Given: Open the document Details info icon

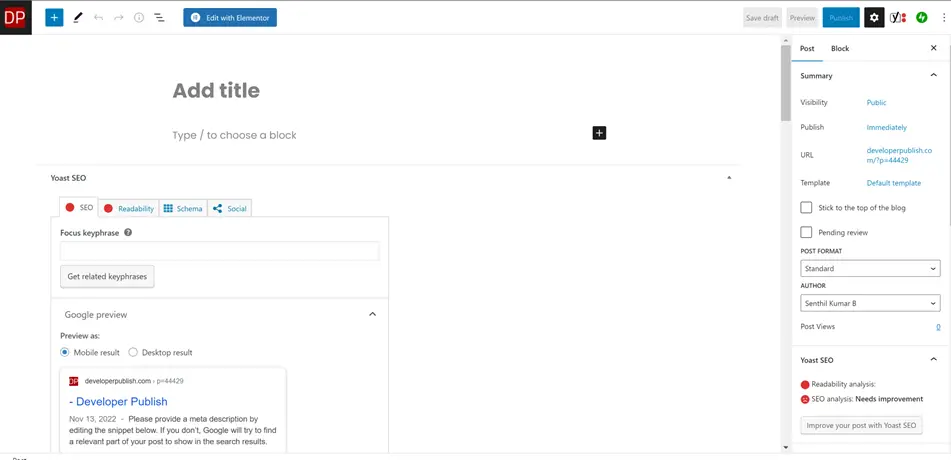Looking at the screenshot, I should tap(139, 18).
